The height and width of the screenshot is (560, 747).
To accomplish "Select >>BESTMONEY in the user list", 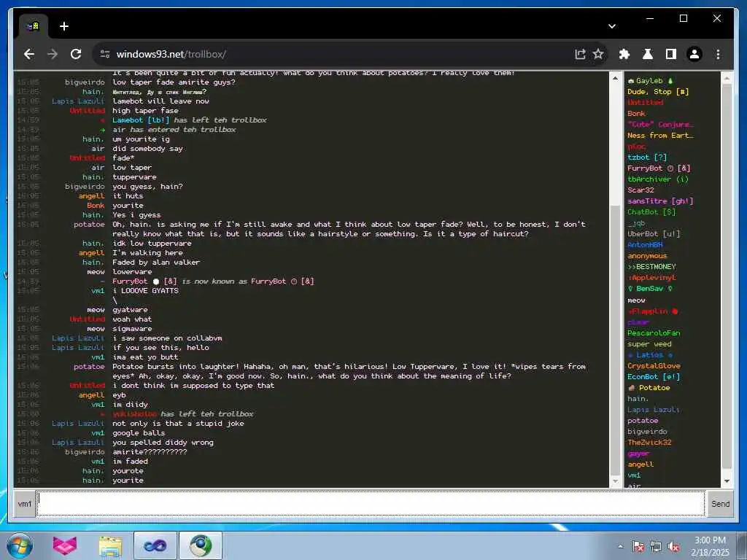I will click(x=651, y=267).
